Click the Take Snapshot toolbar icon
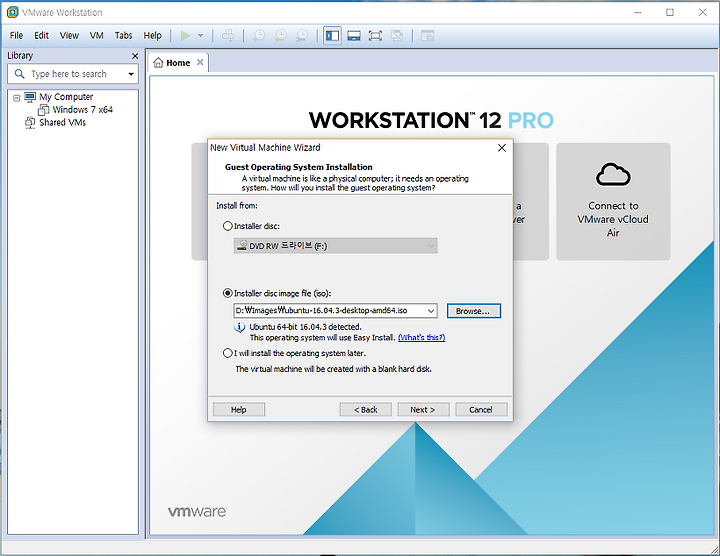Screen dimensions: 720x556 [259, 35]
